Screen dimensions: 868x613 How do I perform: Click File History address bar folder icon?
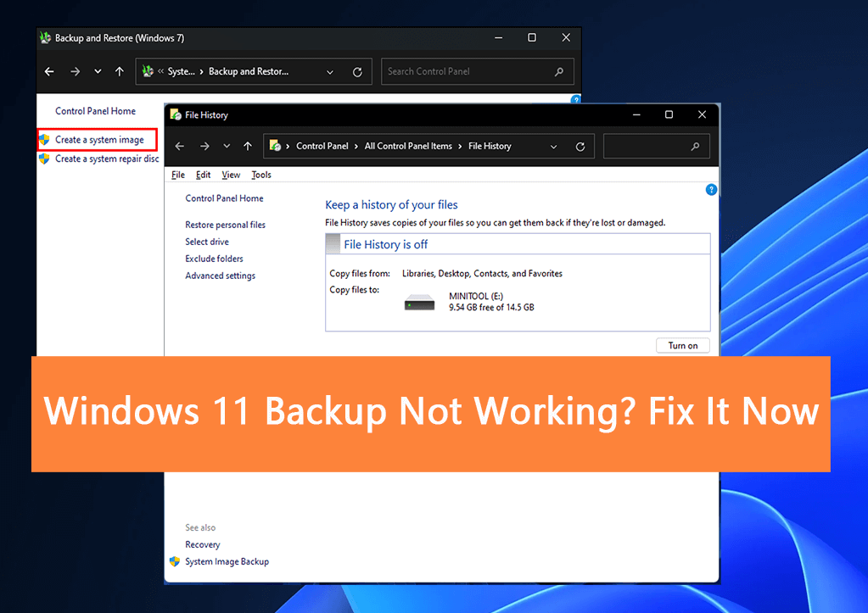[x=275, y=146]
